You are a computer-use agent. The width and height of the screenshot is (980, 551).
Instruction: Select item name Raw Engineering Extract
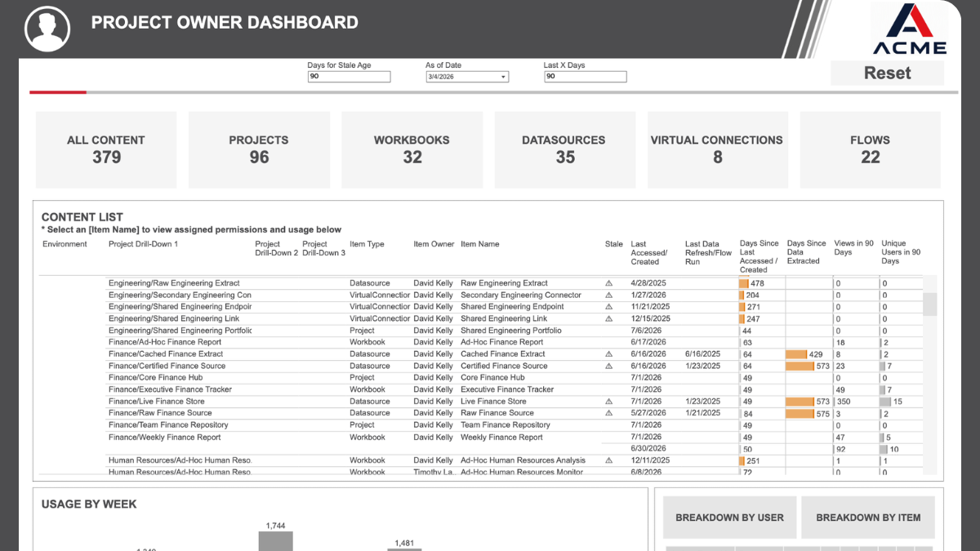tap(504, 283)
